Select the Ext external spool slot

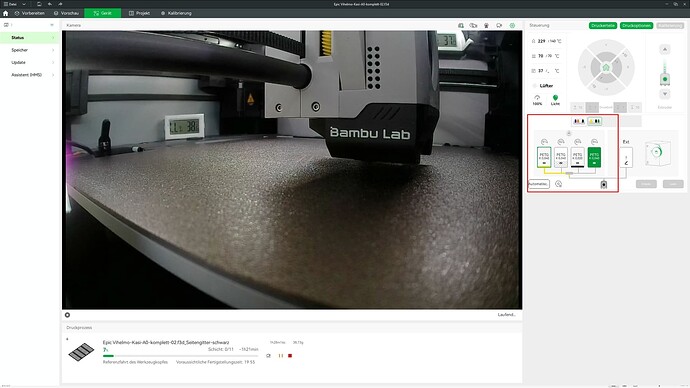click(x=626, y=157)
